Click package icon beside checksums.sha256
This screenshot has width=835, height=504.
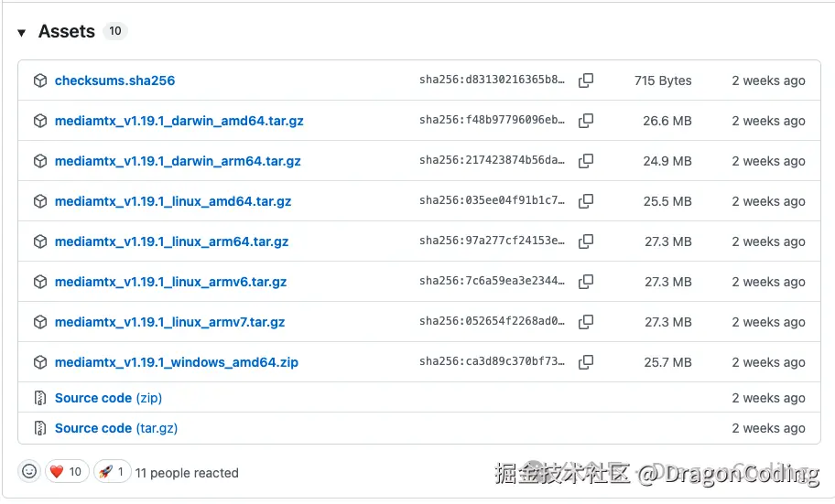click(x=40, y=80)
